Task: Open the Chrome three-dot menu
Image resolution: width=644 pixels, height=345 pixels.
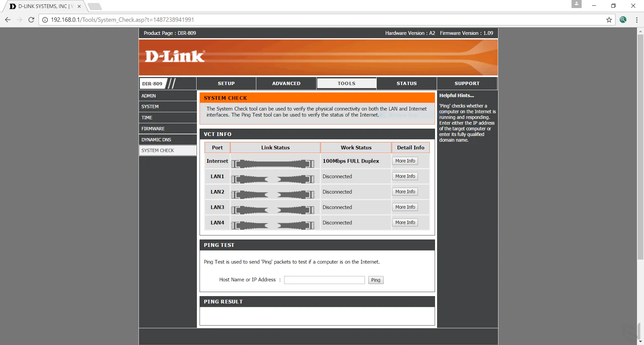Action: pos(637,20)
